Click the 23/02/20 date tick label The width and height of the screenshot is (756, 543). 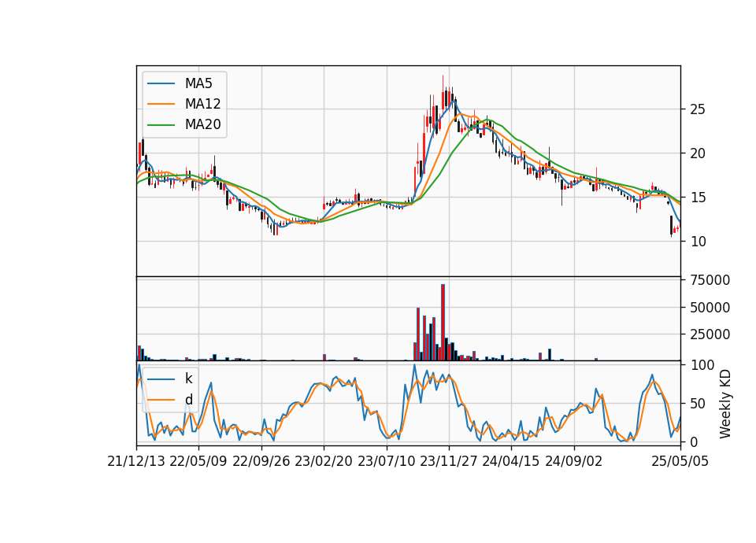tap(324, 461)
